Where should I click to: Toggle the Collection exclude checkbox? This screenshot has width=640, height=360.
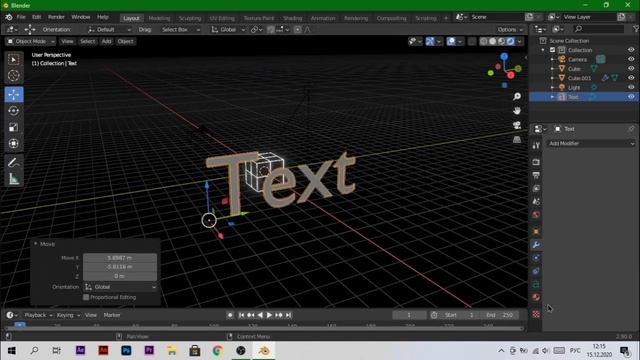553,50
